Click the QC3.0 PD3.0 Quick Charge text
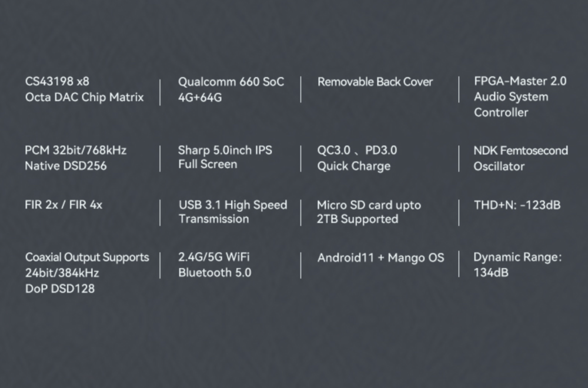The width and height of the screenshot is (588, 388). click(x=357, y=158)
